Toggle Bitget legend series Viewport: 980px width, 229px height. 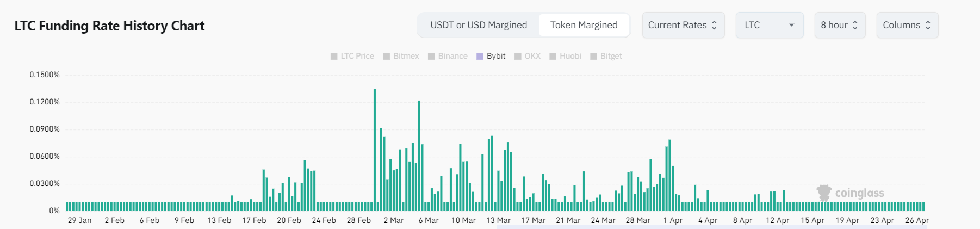(606, 56)
